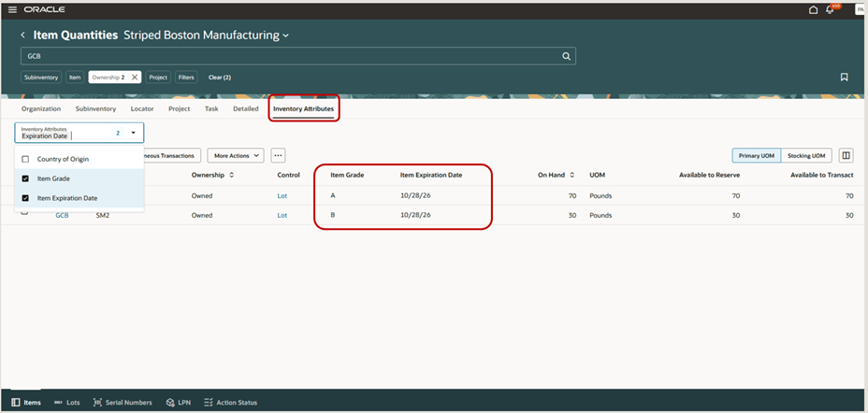
Task: Open the Items view in footer
Action: coord(26,403)
